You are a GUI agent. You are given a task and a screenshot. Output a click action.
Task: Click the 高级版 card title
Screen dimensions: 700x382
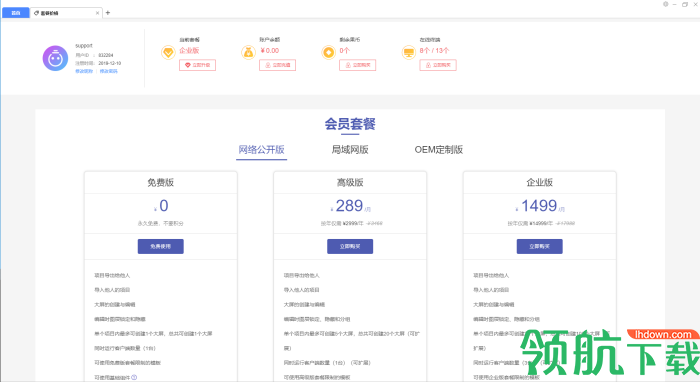coord(350,182)
